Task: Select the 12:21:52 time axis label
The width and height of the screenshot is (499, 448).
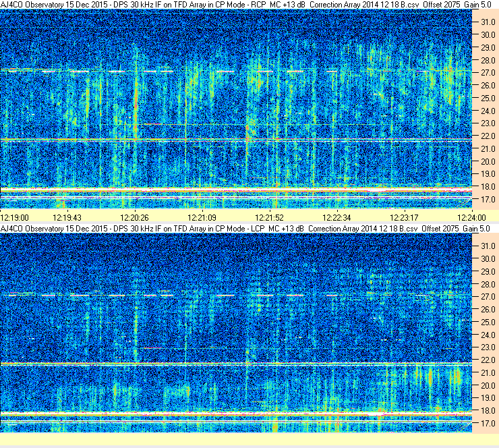Action: coord(269,218)
